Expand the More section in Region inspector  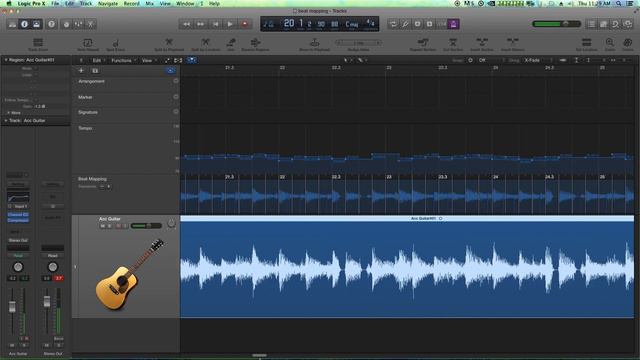[9, 113]
